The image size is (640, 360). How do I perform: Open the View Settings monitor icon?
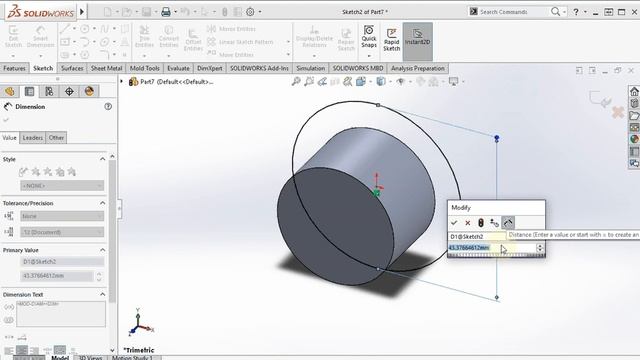point(453,82)
